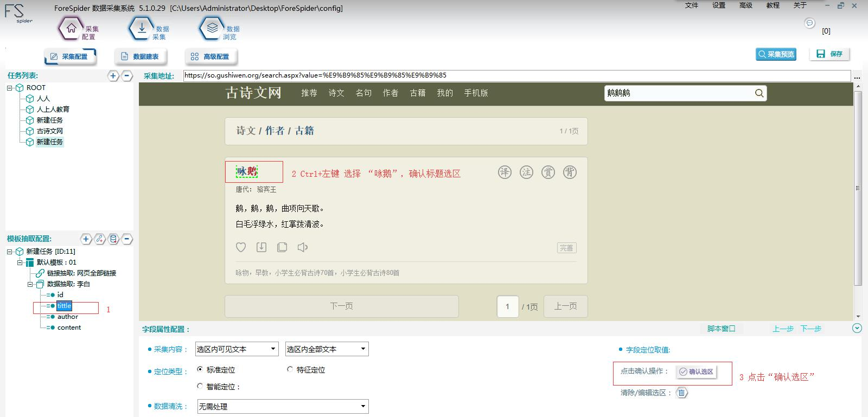Viewport: 868px width, 417px height.
Task: Select the content field node
Action: (x=69, y=328)
